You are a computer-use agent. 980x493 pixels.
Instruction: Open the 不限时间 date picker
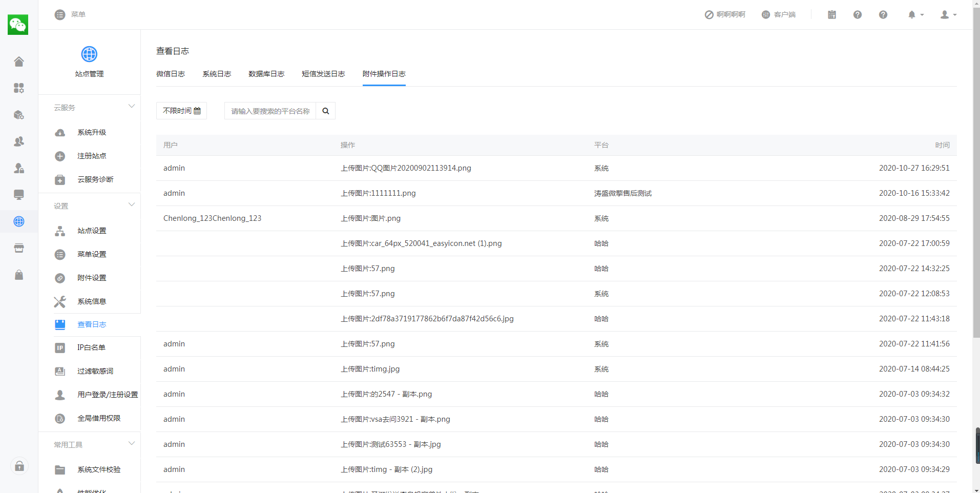[x=181, y=111]
